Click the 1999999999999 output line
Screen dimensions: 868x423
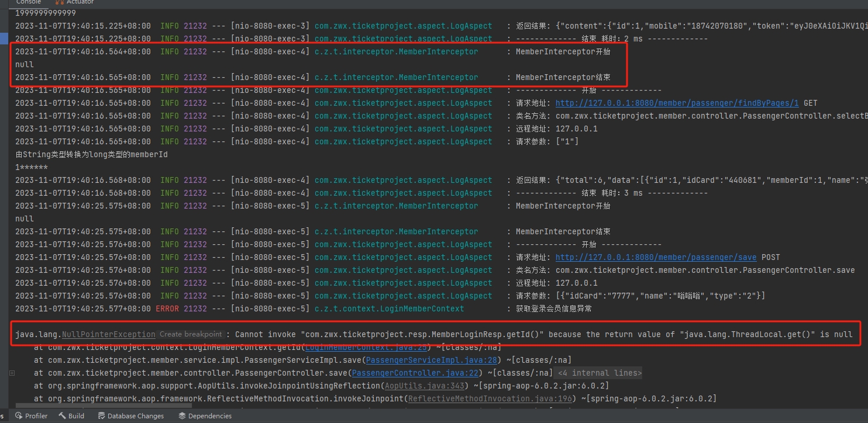point(46,13)
